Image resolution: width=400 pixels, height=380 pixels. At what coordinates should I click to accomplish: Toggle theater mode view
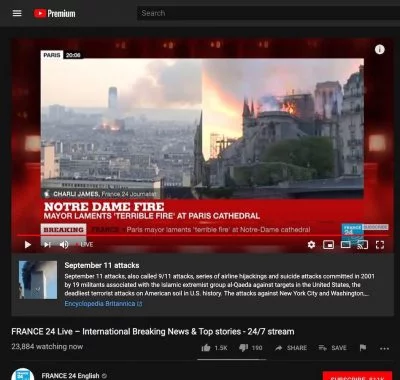(346, 245)
